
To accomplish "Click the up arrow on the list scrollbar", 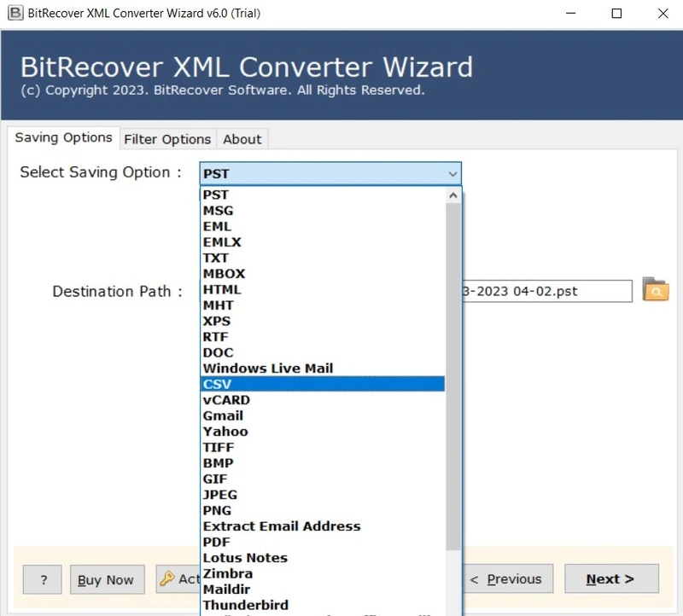I will [x=453, y=194].
